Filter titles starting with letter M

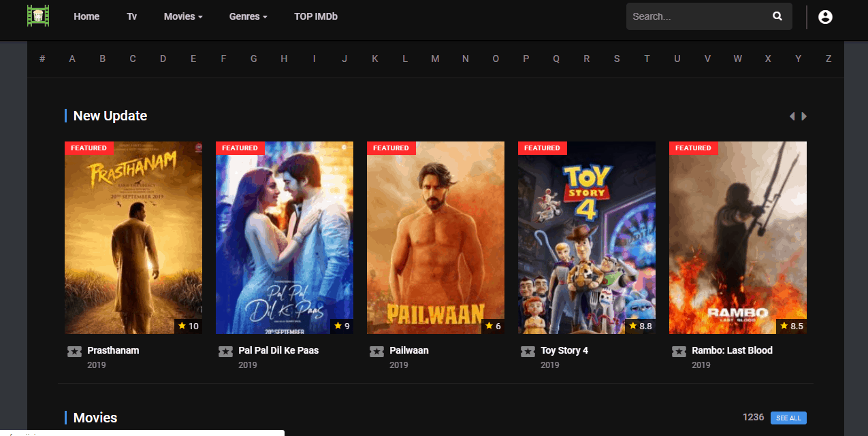[x=435, y=58]
